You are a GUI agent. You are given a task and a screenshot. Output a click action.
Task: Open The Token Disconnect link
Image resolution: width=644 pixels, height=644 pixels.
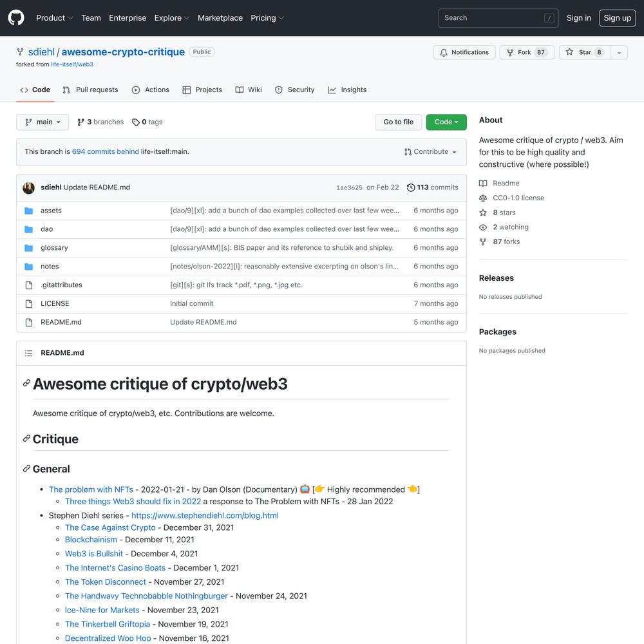pyautogui.click(x=105, y=582)
